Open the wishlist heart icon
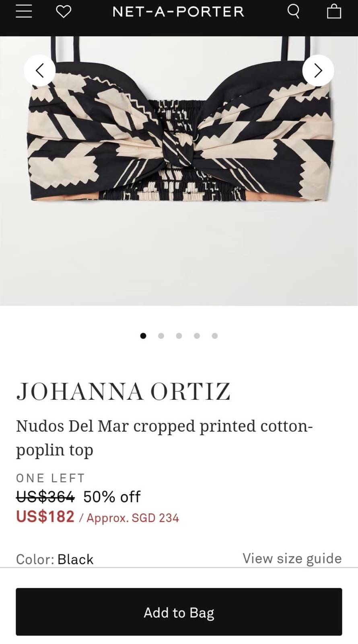The image size is (358, 644). (64, 12)
